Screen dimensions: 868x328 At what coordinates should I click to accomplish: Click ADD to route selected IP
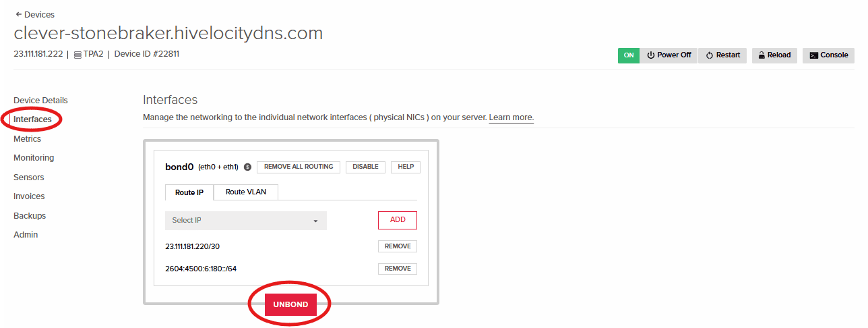pyautogui.click(x=398, y=220)
